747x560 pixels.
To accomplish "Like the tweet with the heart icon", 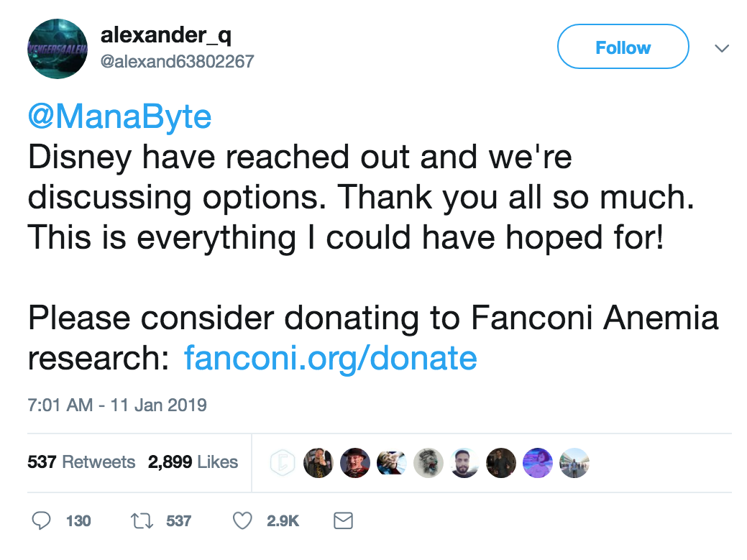I will [x=244, y=520].
